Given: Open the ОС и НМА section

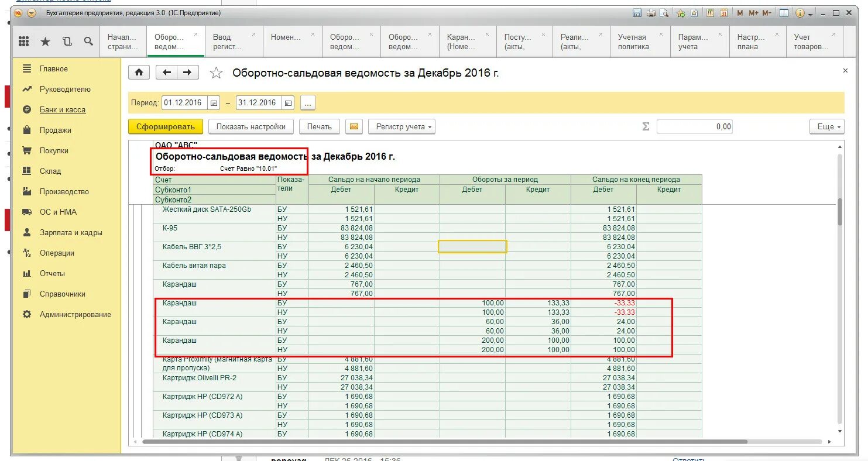Looking at the screenshot, I should (x=58, y=212).
